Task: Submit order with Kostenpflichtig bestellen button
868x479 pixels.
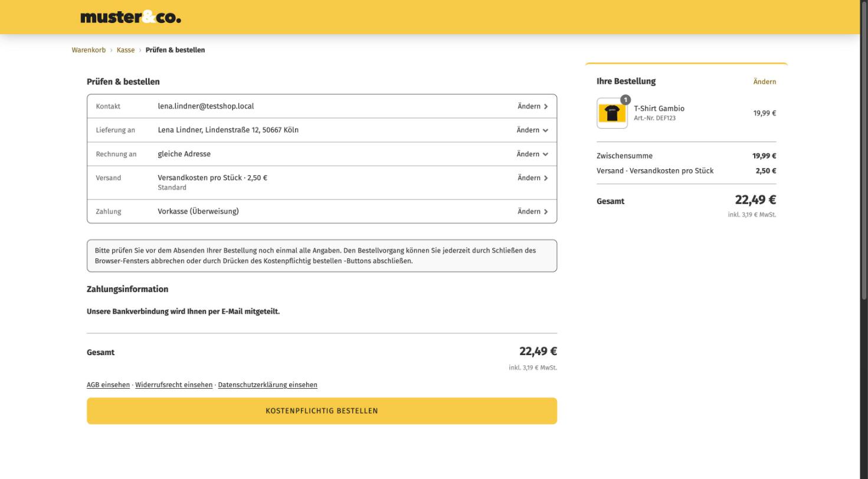Action: click(322, 411)
